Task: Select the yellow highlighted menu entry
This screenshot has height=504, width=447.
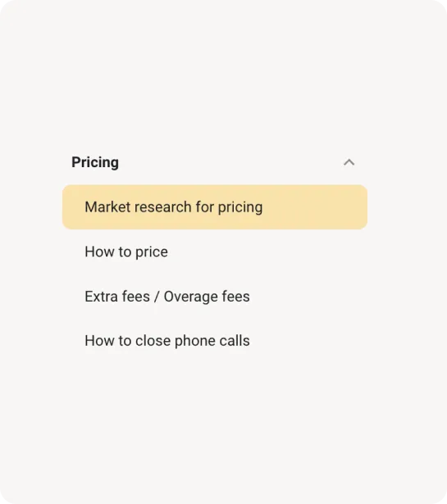Action: click(x=215, y=207)
